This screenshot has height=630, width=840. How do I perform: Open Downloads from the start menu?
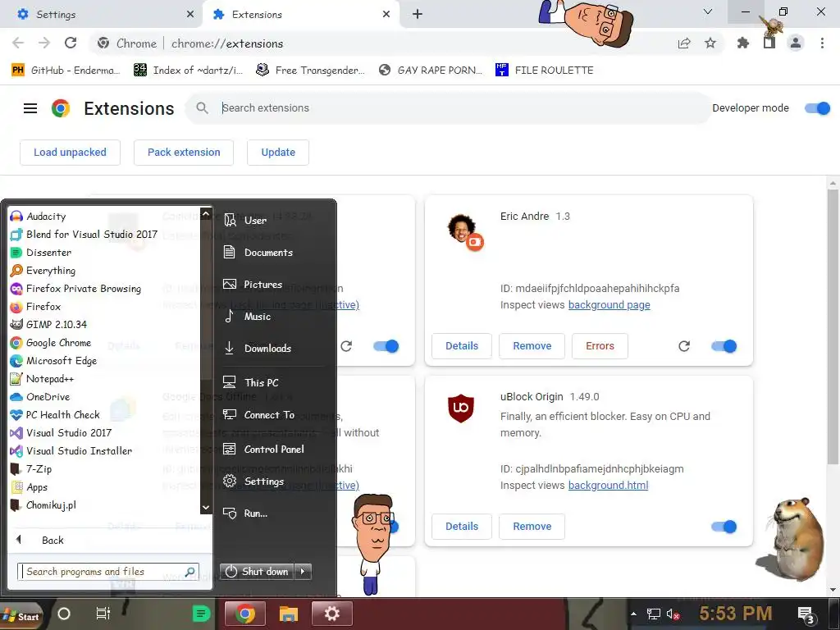point(257,349)
